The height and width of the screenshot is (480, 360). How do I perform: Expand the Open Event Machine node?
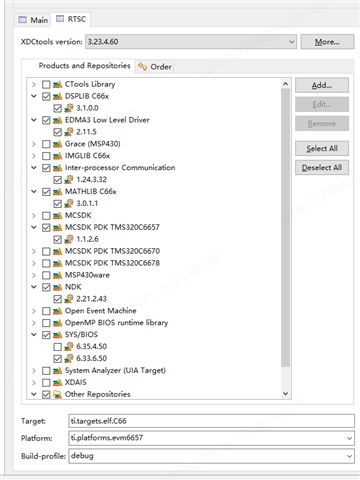point(34,311)
